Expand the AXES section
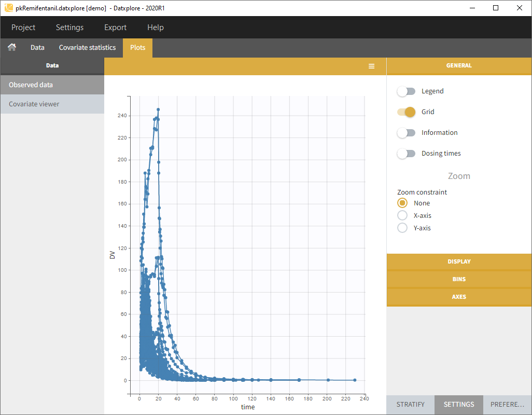 pos(459,297)
